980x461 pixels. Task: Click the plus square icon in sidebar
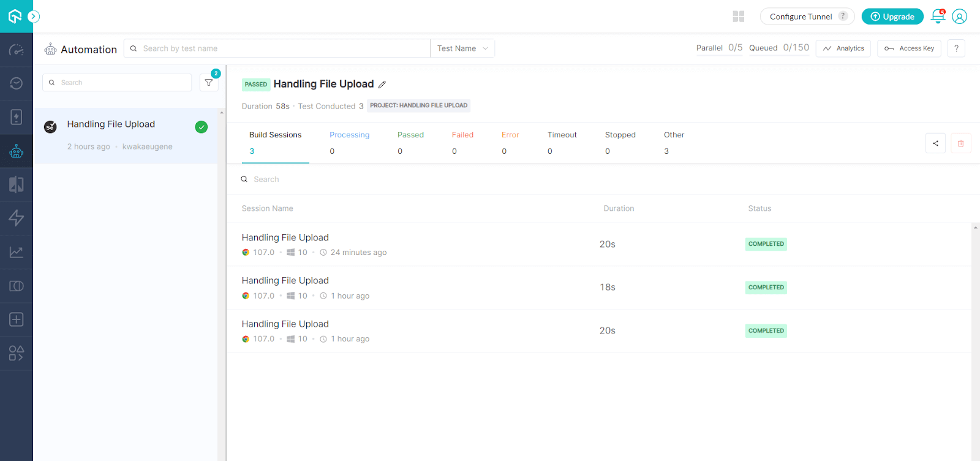17,319
